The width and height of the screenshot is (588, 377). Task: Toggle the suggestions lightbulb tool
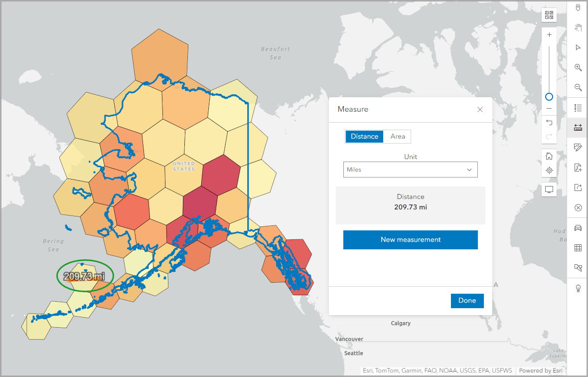(578, 288)
